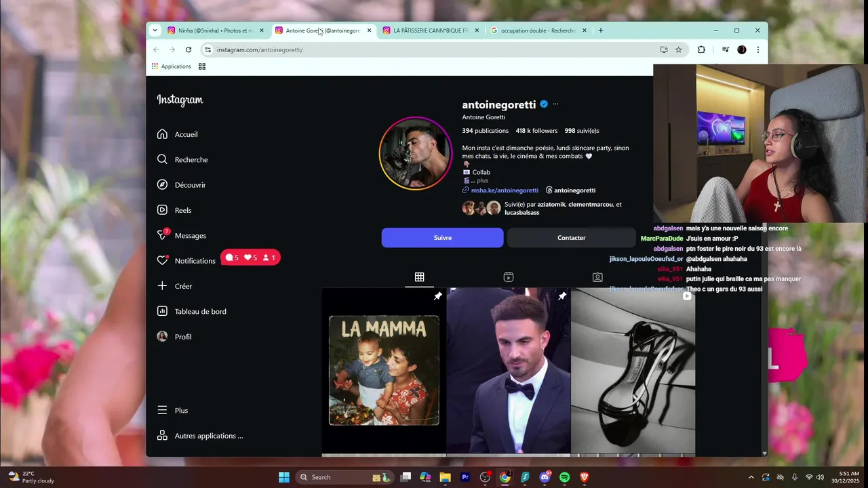Click the install app icon in address bar
868x488 pixels.
(x=664, y=49)
